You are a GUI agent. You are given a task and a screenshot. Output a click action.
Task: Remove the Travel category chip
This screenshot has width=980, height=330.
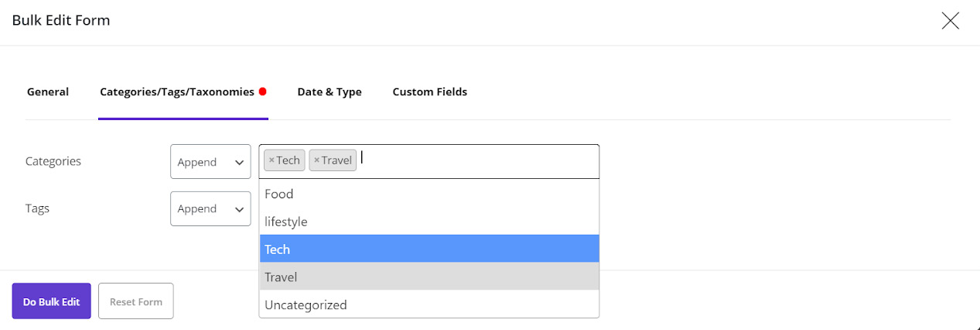(x=316, y=160)
